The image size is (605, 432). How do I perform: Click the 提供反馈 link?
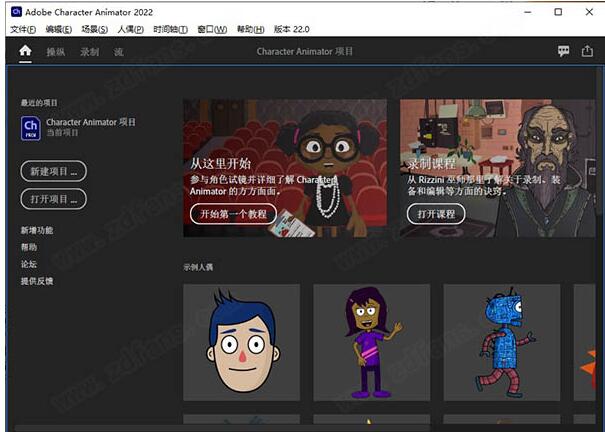tap(37, 281)
